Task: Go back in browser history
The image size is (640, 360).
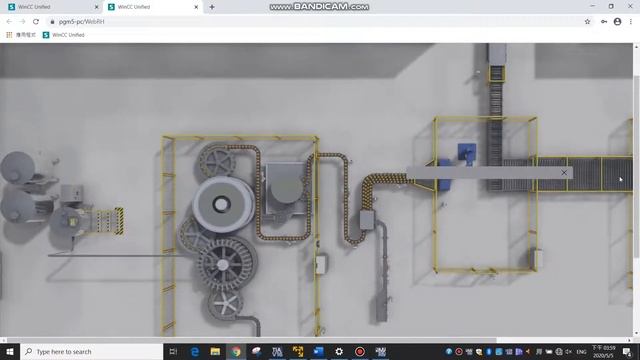Action: pos(9,22)
